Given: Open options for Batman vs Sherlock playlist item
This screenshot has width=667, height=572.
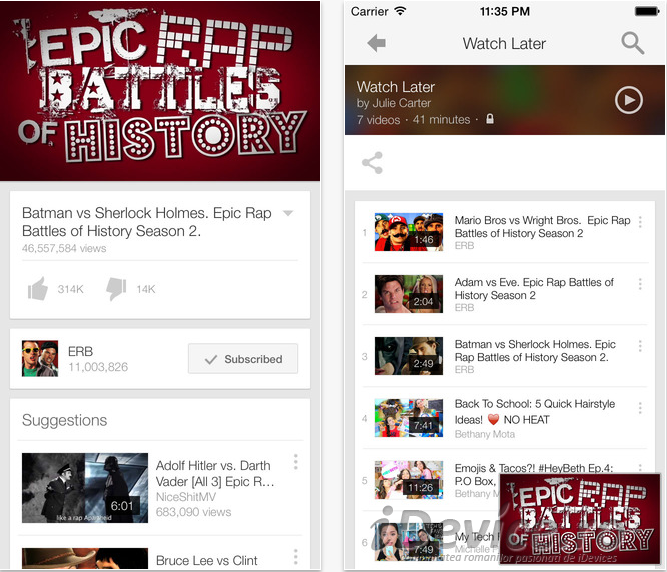Looking at the screenshot, I should [640, 346].
